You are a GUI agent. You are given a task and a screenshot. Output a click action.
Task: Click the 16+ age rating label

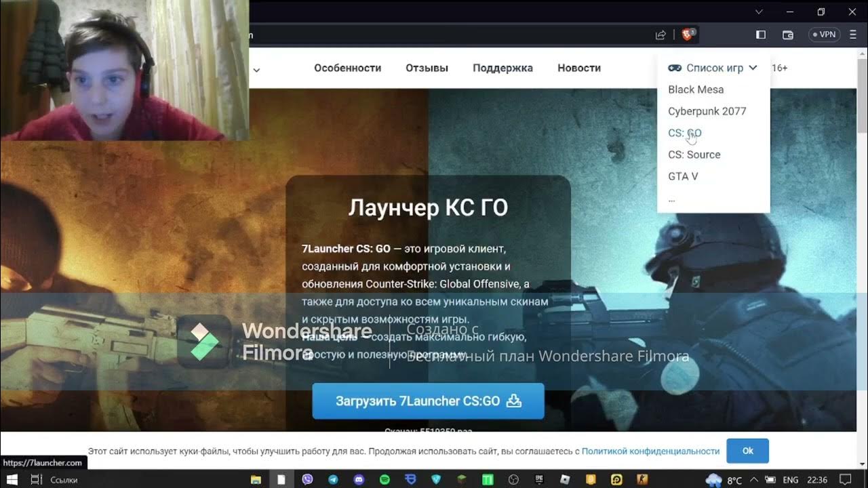779,68
